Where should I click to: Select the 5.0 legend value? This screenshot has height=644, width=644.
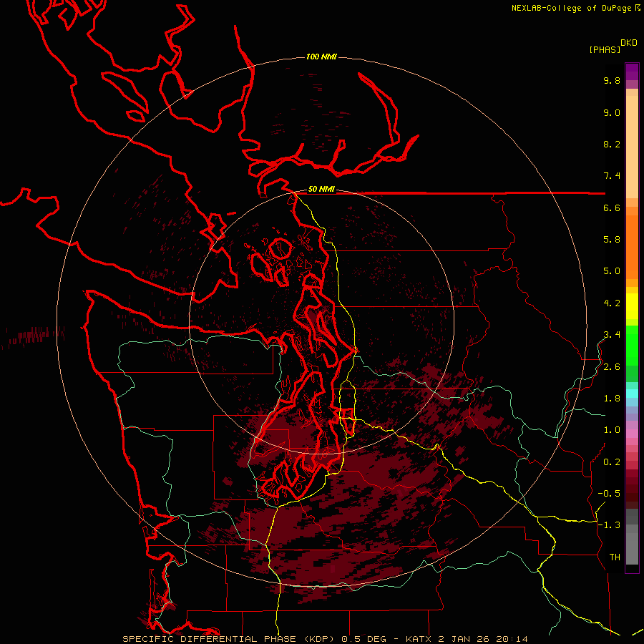tap(612, 271)
